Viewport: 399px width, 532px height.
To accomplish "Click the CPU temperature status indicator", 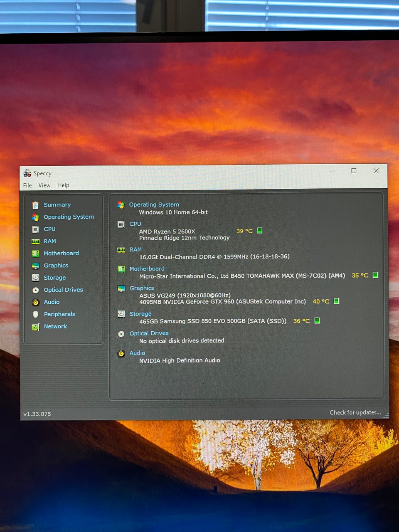I will pos(260,231).
